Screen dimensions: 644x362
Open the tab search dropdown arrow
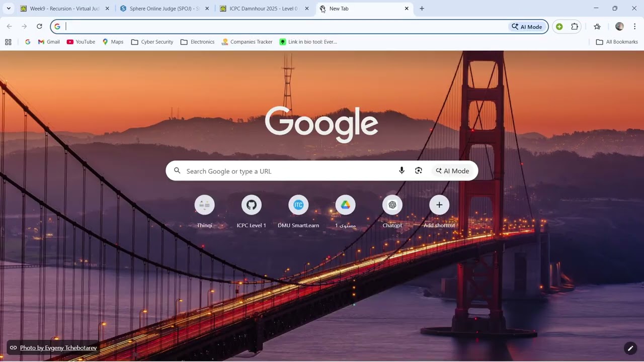tap(9, 9)
